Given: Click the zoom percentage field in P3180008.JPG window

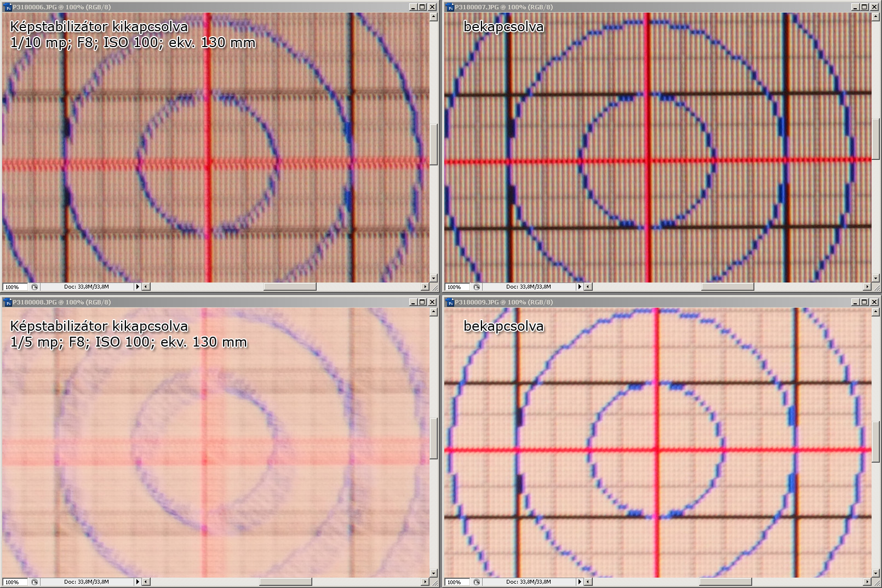Looking at the screenshot, I should coord(15,582).
